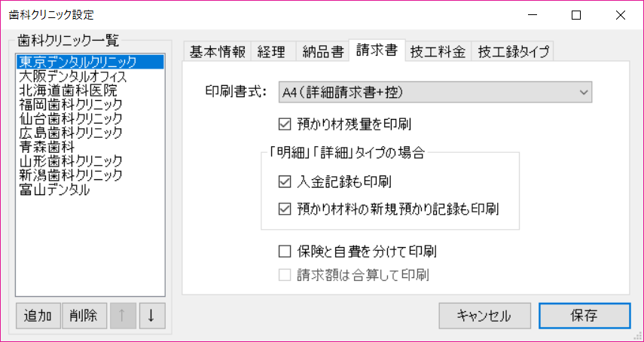The width and height of the screenshot is (644, 342).
Task: Toggle 入金記録も印刷 checkbox
Action: pyautogui.click(x=285, y=182)
